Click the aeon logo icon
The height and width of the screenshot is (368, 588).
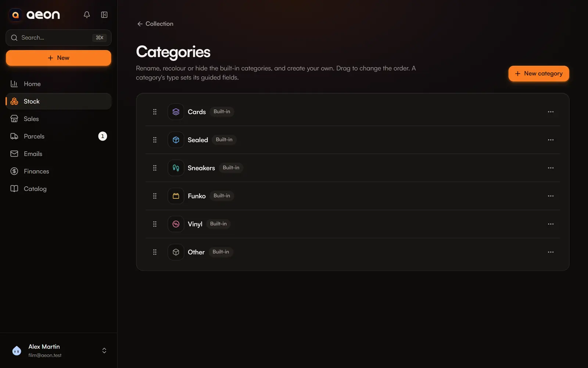click(15, 15)
